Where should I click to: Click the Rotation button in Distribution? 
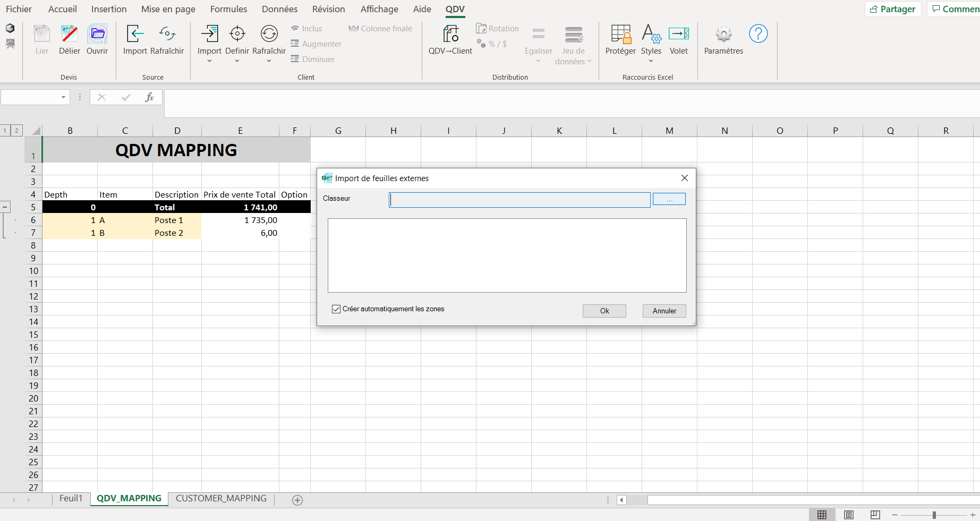coord(498,29)
